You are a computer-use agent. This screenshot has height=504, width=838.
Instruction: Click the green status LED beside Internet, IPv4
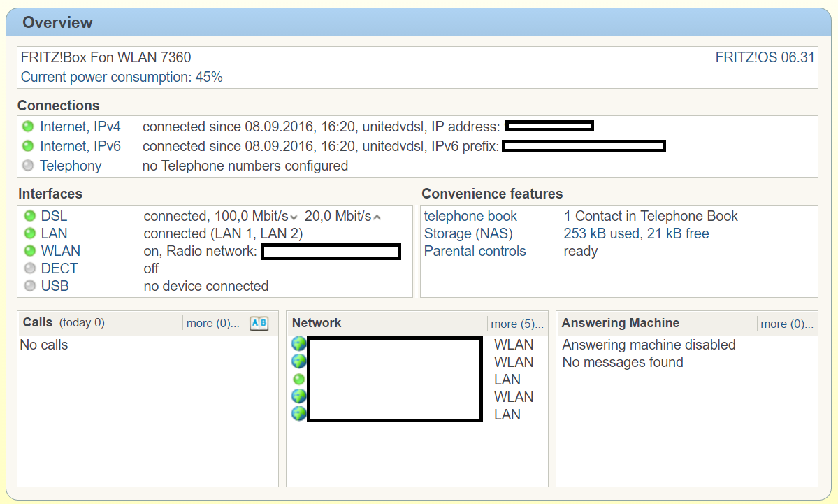pyautogui.click(x=28, y=127)
